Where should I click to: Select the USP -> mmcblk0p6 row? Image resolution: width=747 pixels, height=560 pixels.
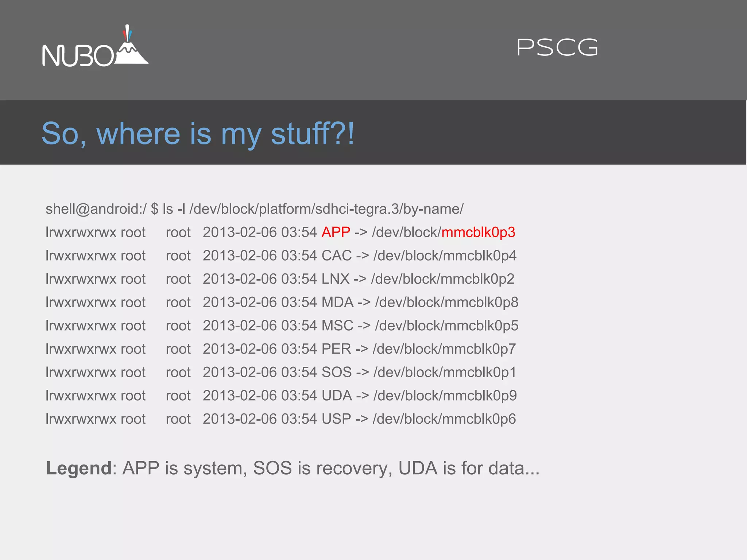click(280, 419)
